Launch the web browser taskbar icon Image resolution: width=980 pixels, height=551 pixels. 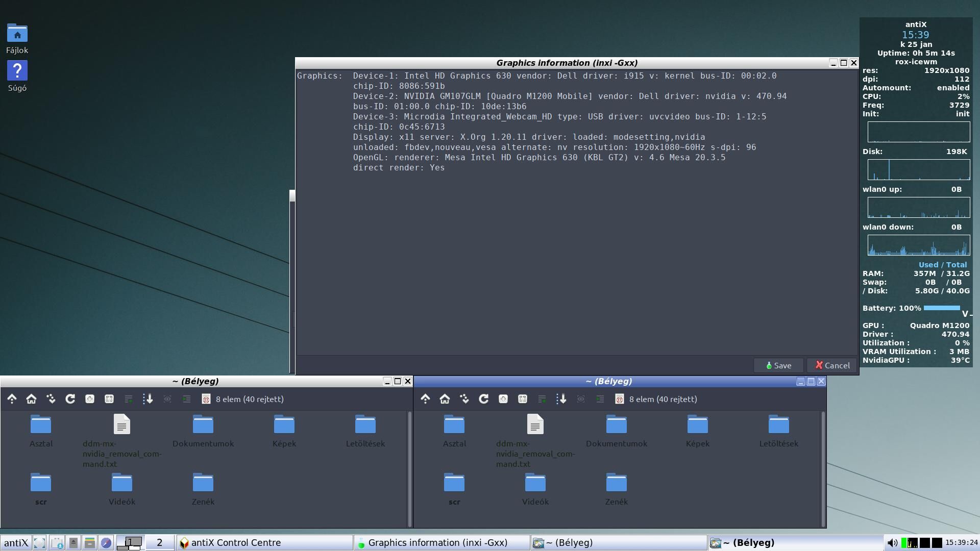106,543
